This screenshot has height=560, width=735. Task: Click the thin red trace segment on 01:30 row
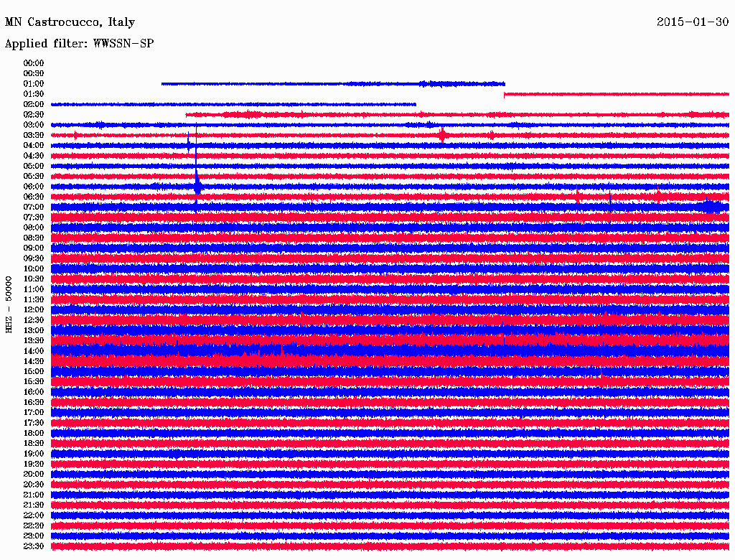tap(616, 94)
